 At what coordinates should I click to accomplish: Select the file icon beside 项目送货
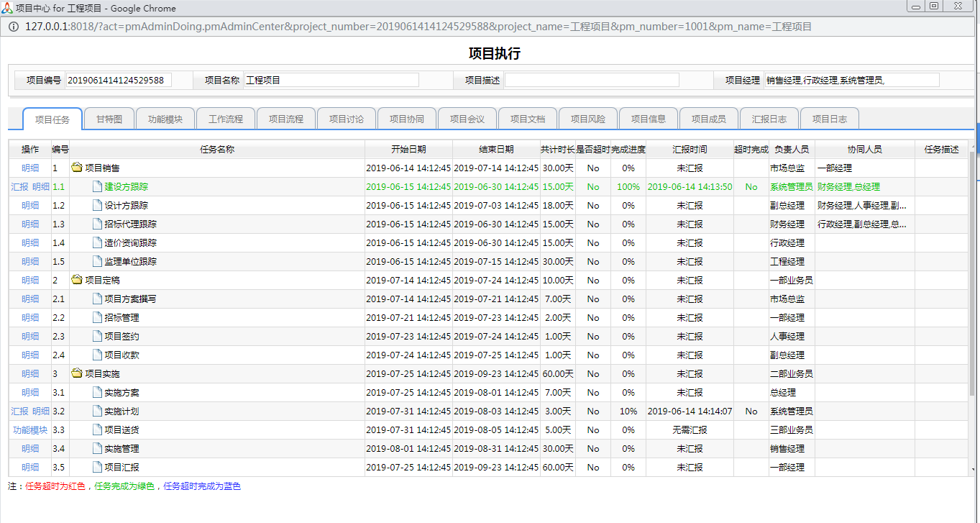coord(98,429)
